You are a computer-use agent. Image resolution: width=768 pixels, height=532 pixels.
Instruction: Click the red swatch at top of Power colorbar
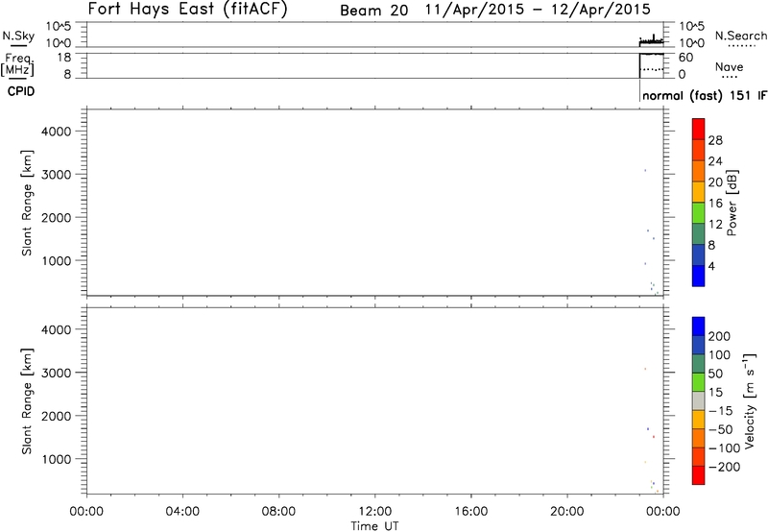click(699, 129)
